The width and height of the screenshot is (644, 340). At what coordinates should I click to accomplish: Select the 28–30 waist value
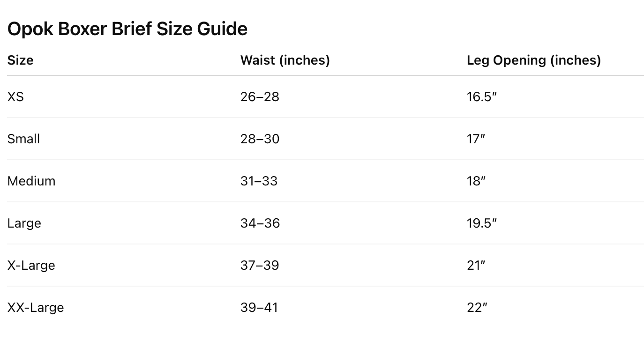coord(260,139)
